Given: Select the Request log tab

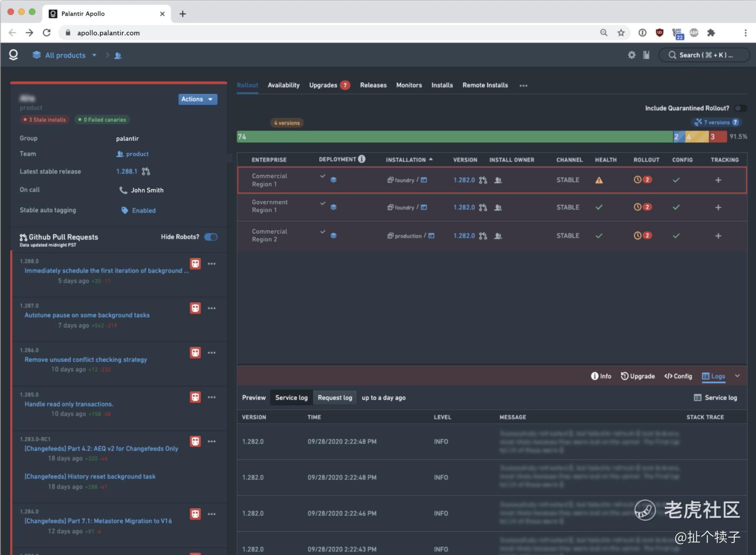Looking at the screenshot, I should point(335,398).
